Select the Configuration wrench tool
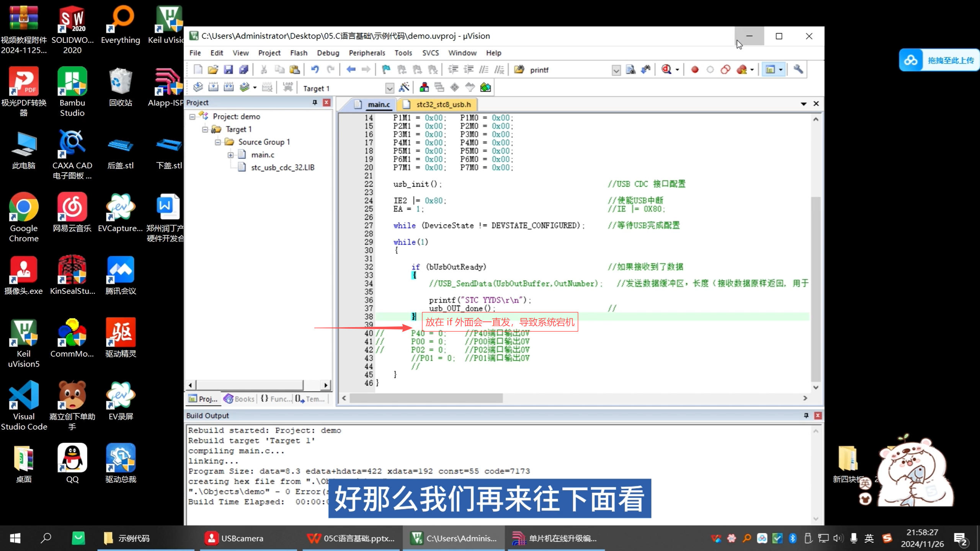 799,69
